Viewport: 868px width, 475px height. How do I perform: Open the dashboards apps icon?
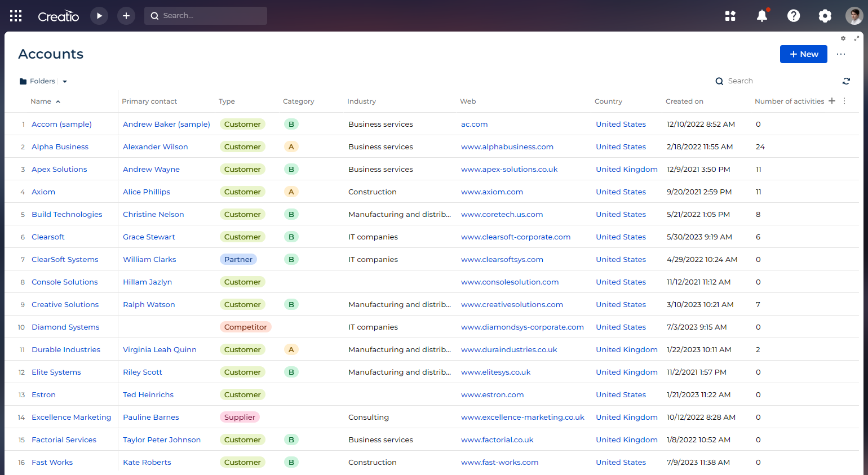(x=730, y=16)
